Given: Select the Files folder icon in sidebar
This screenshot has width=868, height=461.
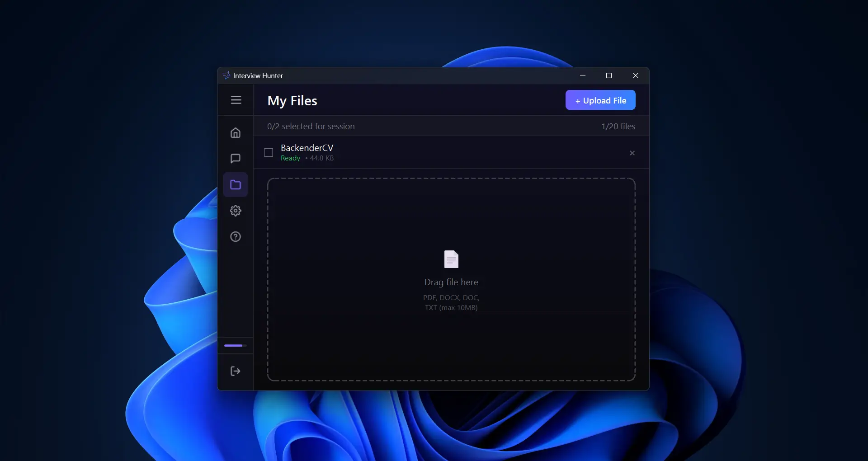Looking at the screenshot, I should 236,184.
